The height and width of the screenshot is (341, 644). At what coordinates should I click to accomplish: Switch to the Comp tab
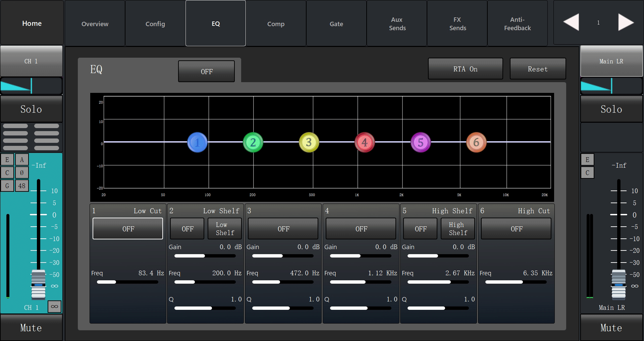276,23
